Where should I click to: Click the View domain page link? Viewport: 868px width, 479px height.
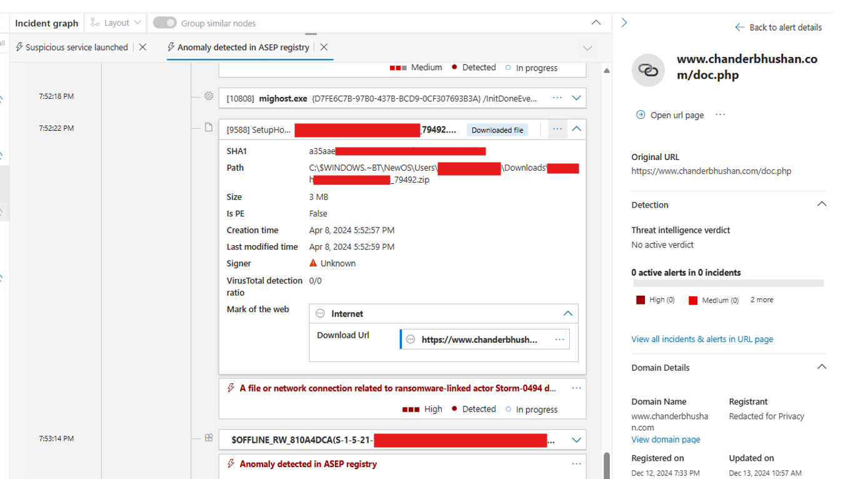pos(666,440)
